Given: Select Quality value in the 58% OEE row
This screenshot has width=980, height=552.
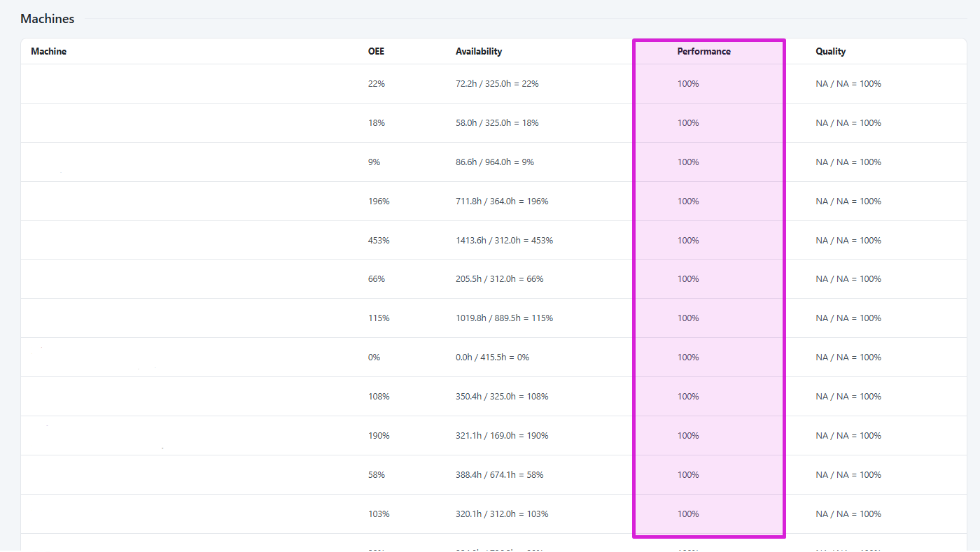Looking at the screenshot, I should tap(848, 474).
